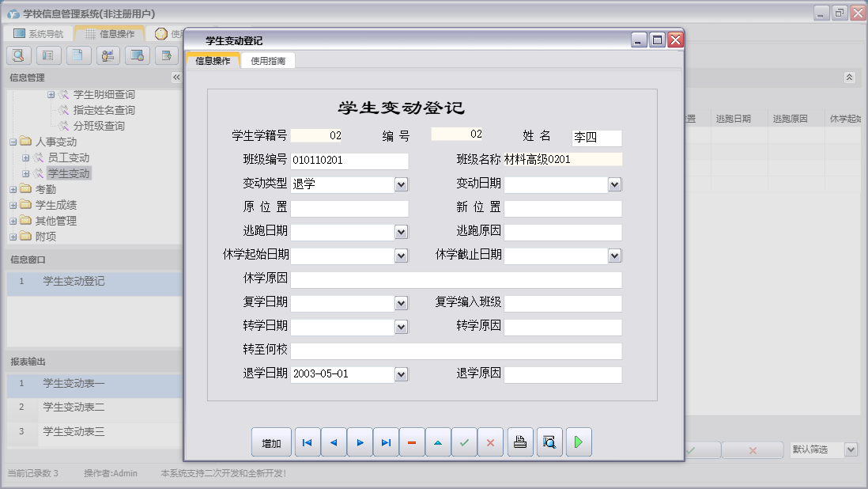Click the personnel management toolbar icon

click(x=107, y=55)
